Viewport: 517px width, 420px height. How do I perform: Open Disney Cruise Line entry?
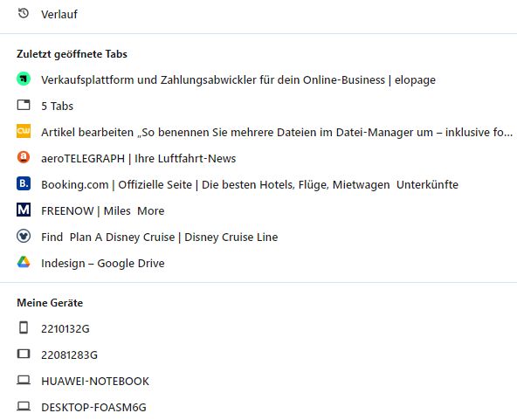[x=159, y=237]
